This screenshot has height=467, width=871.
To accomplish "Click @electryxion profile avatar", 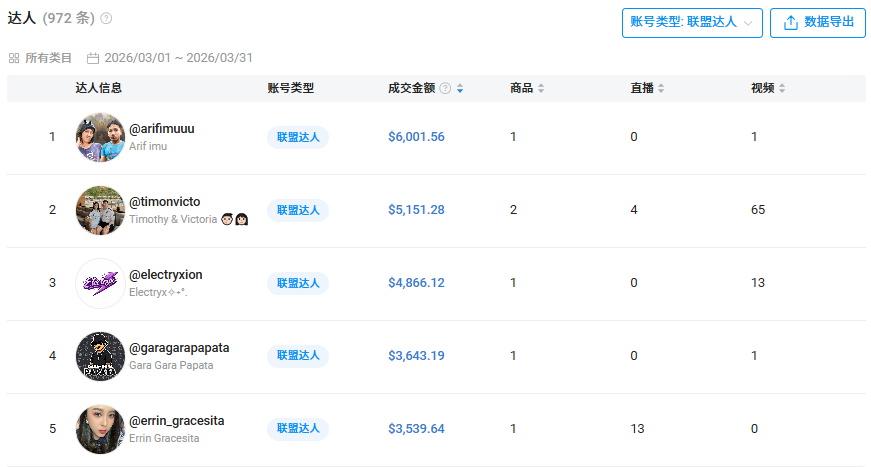I will (100, 283).
